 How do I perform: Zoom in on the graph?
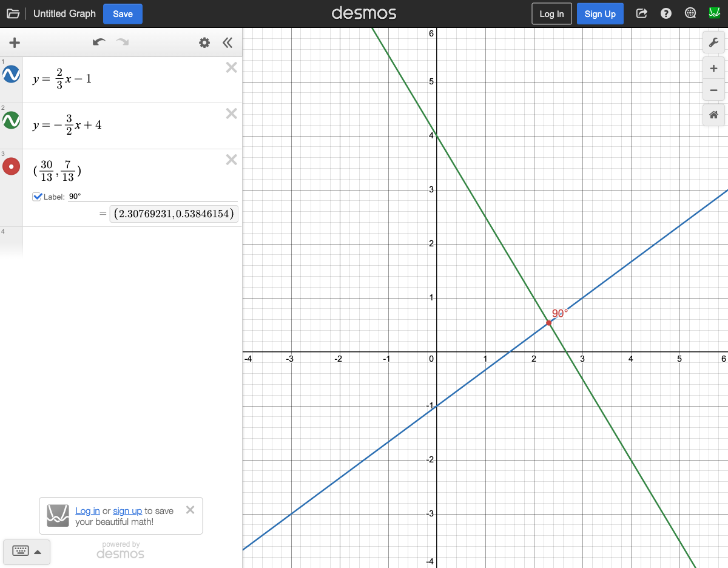point(714,69)
